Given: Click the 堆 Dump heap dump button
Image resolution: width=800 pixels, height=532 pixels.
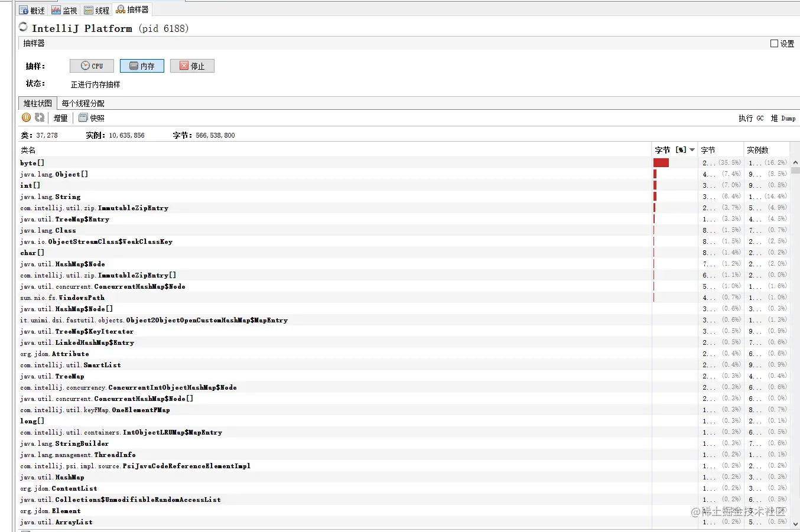Looking at the screenshot, I should point(783,118).
